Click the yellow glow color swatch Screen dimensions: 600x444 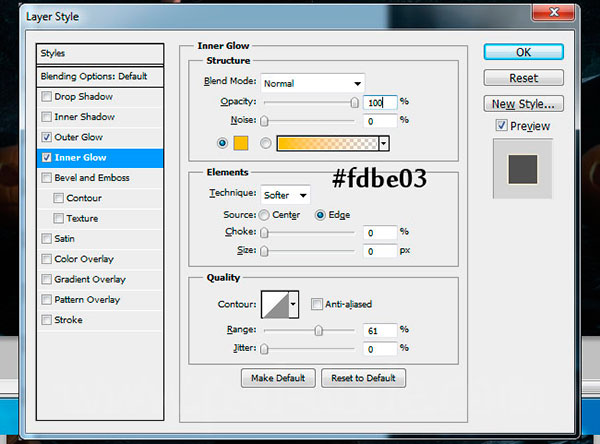(x=241, y=143)
